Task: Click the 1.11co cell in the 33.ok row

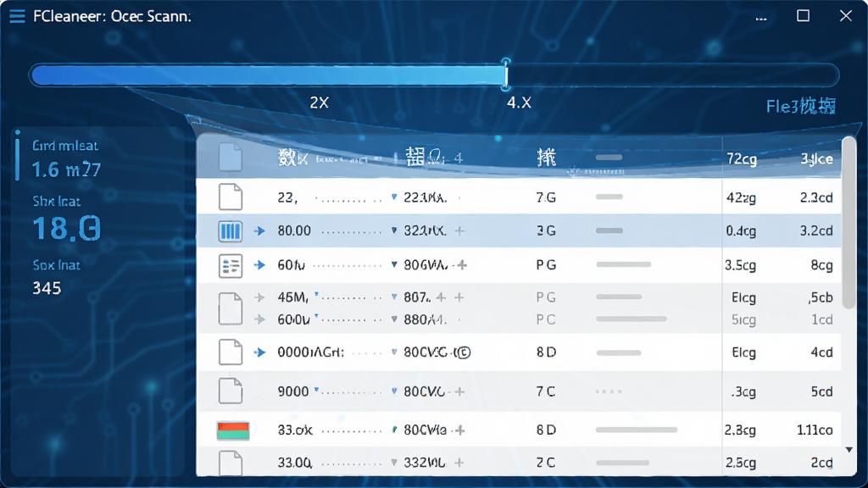Action: [x=815, y=430]
